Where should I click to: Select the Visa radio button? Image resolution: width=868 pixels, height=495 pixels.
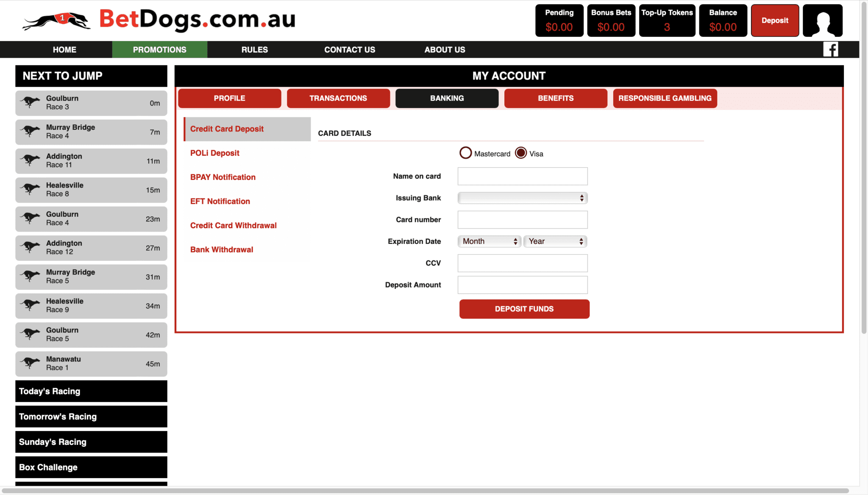[x=521, y=153]
